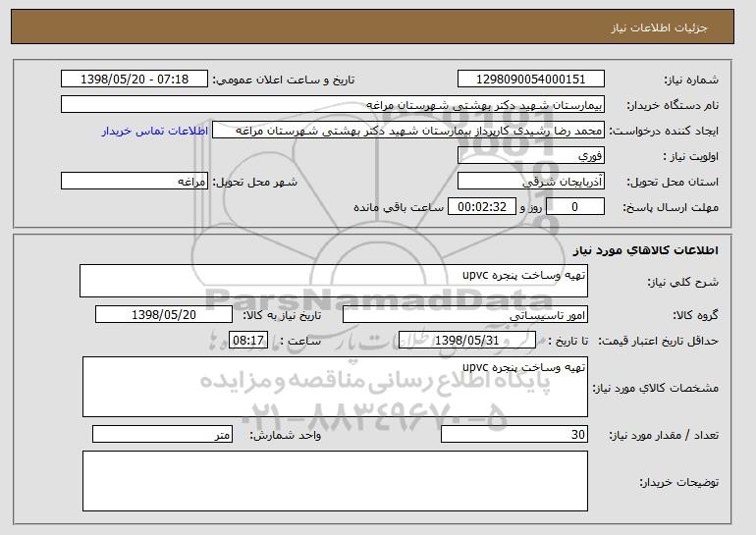This screenshot has width=756, height=535.
Task: Click the announcement date field 1398/05/20 - 07:18
Action: [x=135, y=80]
